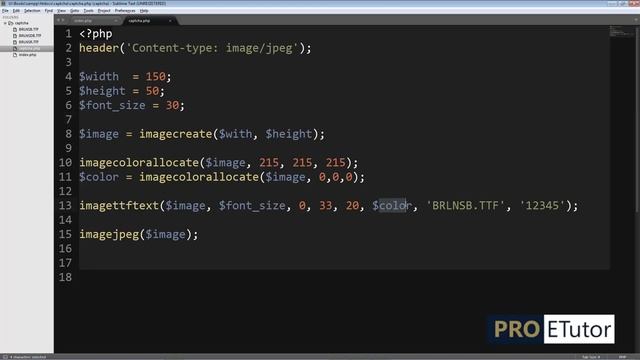Go to next tab with right arrow

(63, 20)
